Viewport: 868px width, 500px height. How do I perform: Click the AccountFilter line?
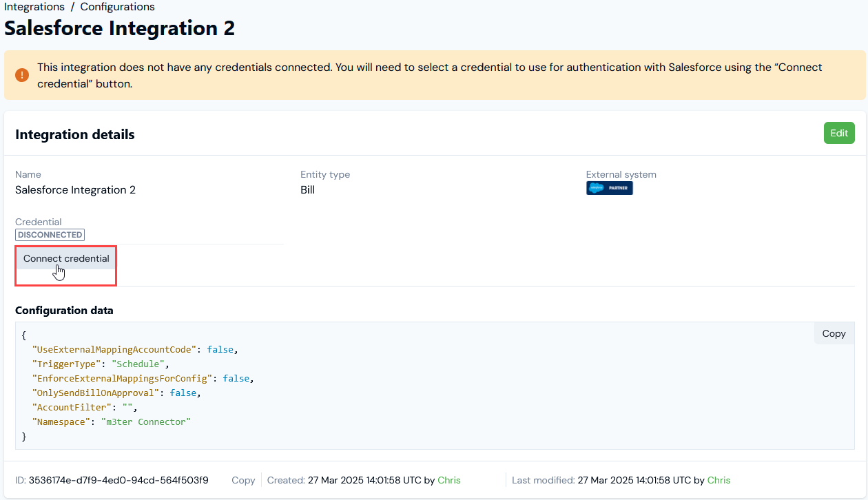pyautogui.click(x=85, y=407)
